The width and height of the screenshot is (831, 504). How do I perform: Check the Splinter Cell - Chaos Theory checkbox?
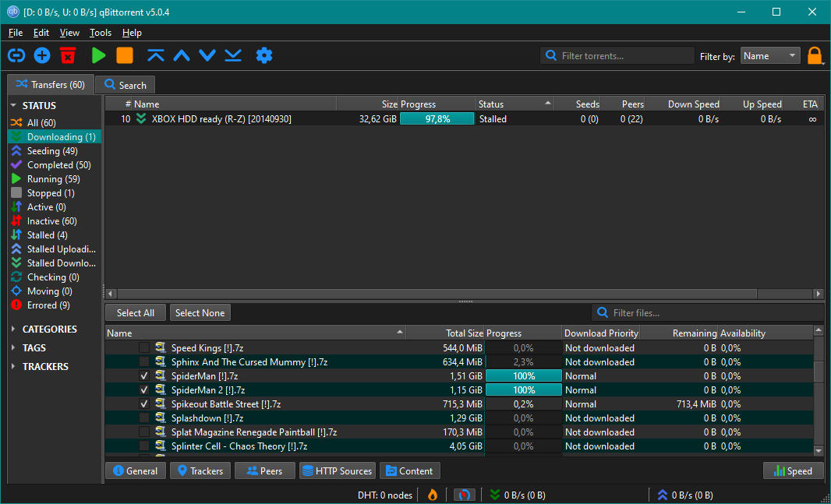pyautogui.click(x=143, y=446)
